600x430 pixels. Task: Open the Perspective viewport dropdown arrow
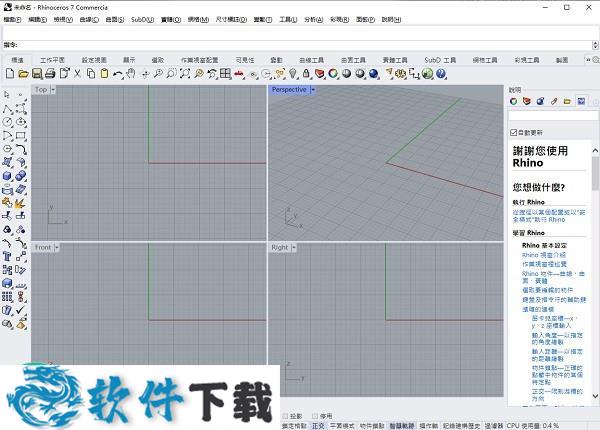pyautogui.click(x=313, y=90)
